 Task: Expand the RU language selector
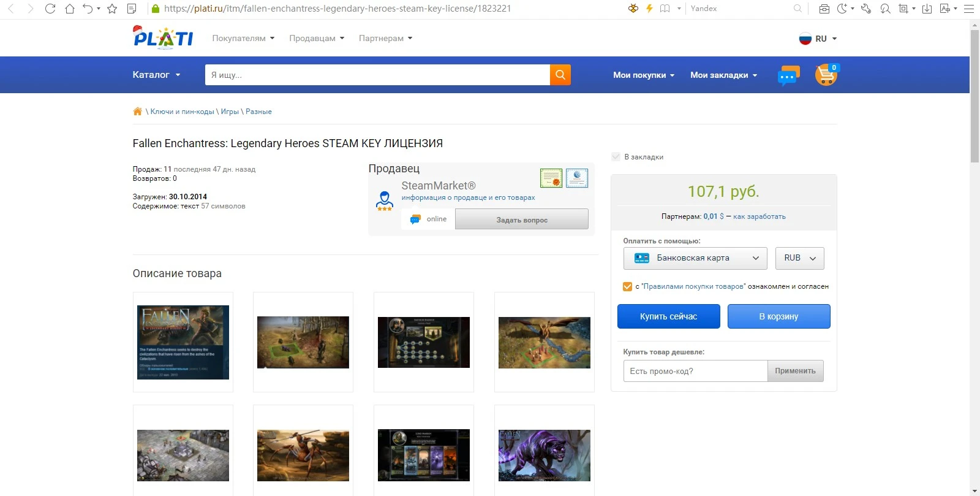[818, 39]
